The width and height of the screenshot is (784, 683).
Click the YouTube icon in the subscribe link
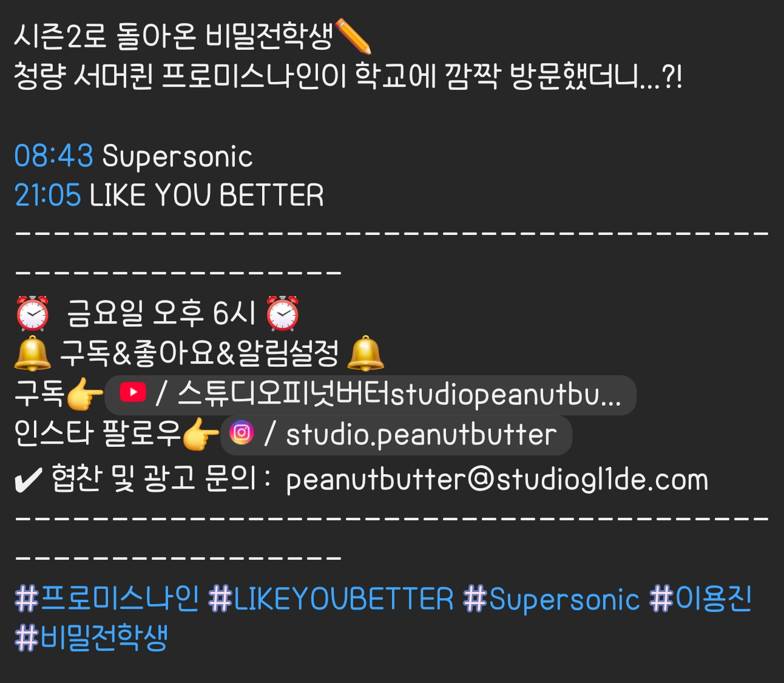(x=133, y=393)
